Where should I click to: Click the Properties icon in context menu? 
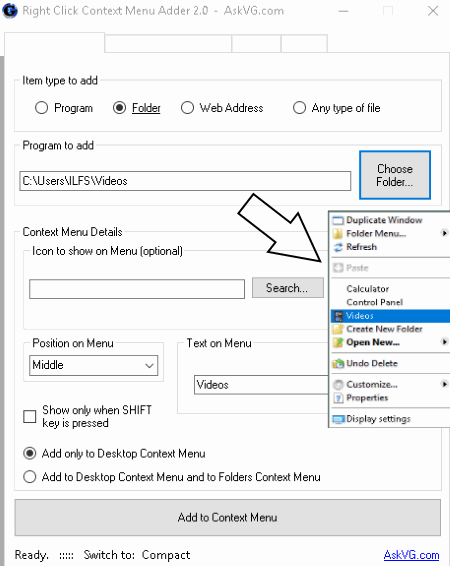[x=338, y=398]
